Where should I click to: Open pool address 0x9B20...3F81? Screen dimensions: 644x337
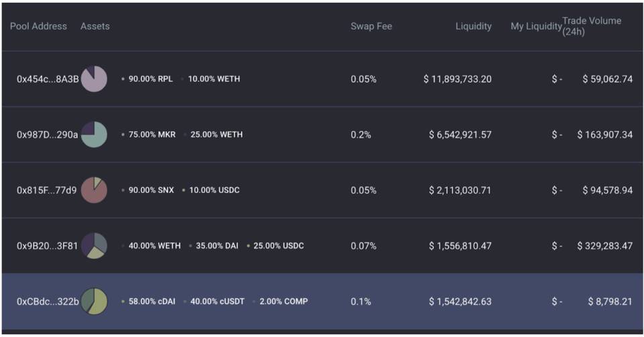click(47, 246)
